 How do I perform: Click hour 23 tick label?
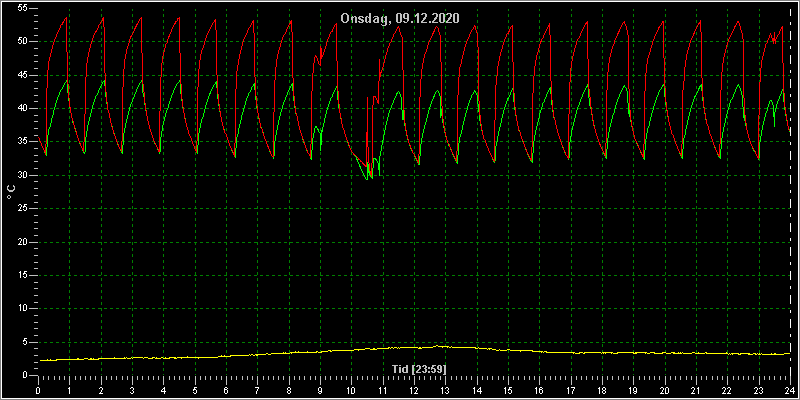point(759,390)
